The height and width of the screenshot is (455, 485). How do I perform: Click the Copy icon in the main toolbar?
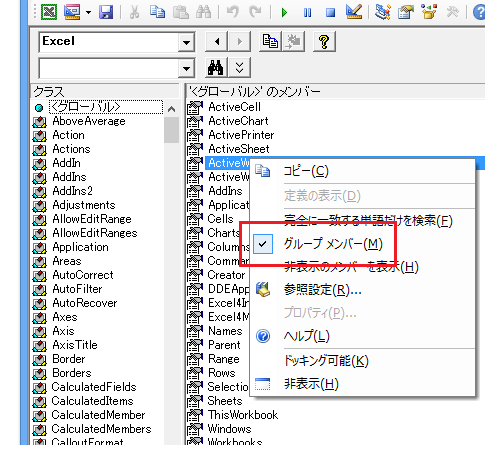tap(157, 12)
